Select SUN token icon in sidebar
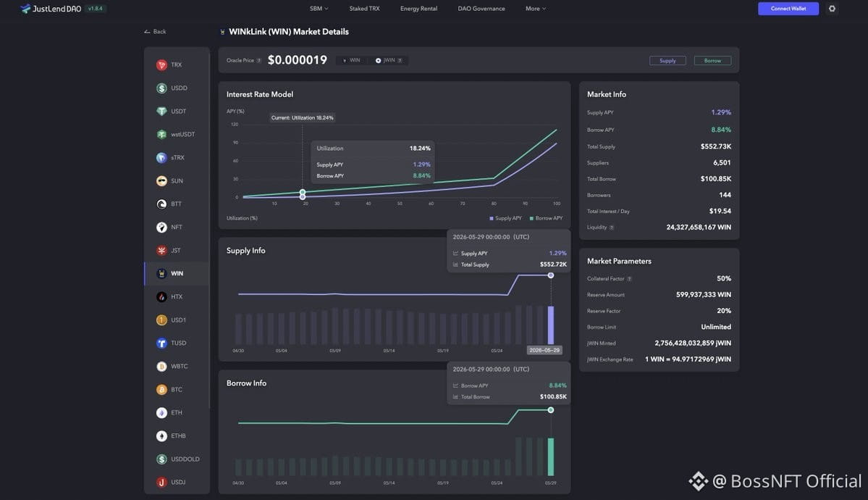 [x=161, y=180]
